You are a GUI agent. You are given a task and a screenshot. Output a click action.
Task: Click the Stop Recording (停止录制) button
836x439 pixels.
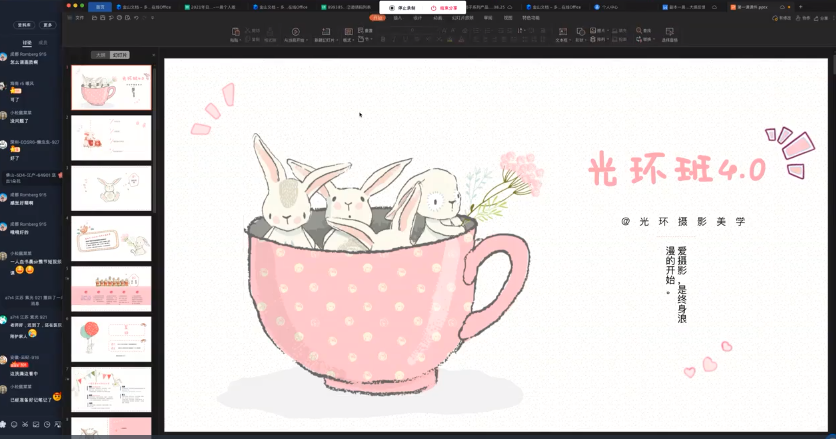402,8
